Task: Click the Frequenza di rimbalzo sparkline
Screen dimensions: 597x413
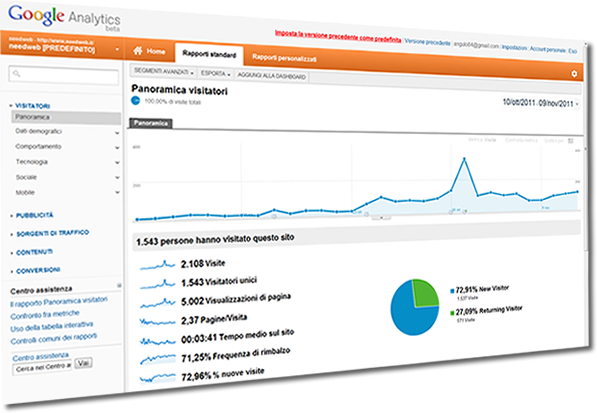Action: (x=158, y=359)
